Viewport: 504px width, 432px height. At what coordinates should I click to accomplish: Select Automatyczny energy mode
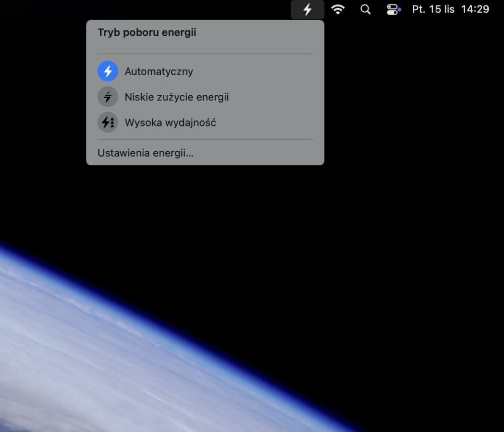pos(205,71)
